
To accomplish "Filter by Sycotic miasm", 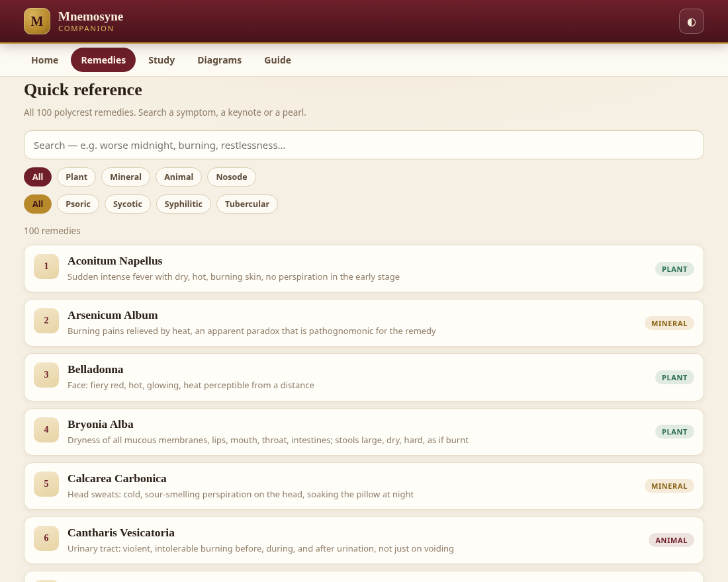I will point(128,204).
